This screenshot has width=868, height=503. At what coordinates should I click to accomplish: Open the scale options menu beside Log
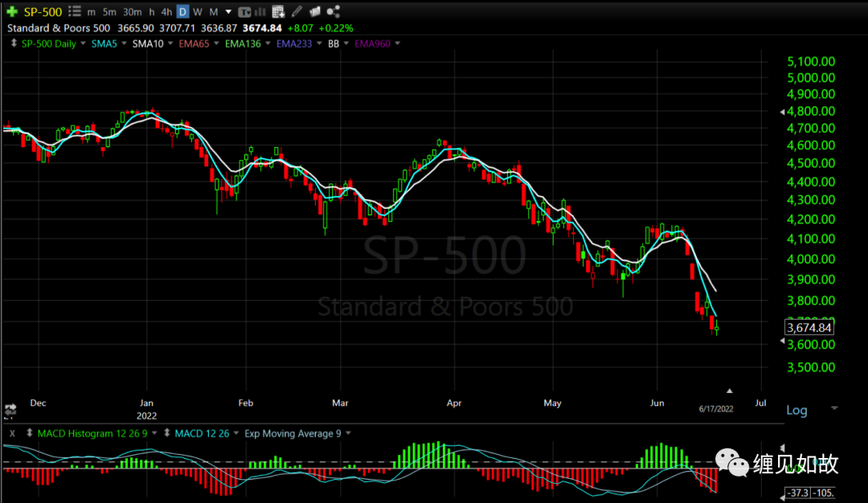[834, 408]
